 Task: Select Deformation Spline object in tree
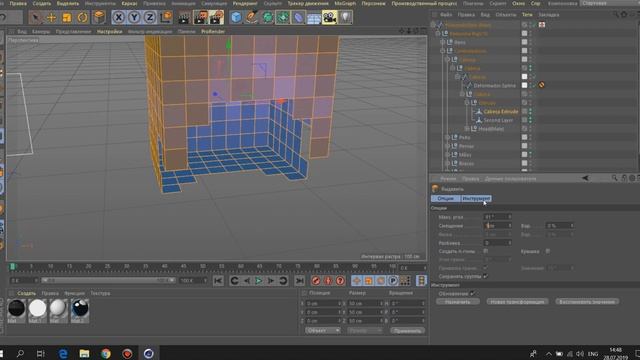pos(495,86)
